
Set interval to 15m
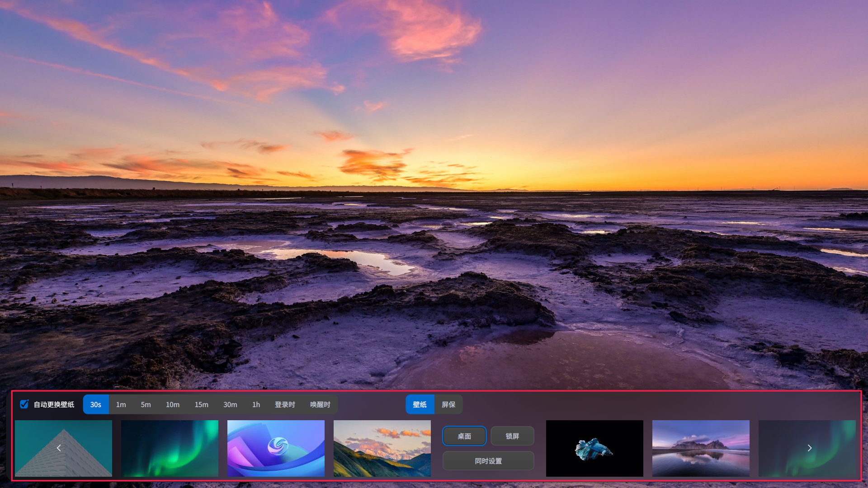[202, 404]
